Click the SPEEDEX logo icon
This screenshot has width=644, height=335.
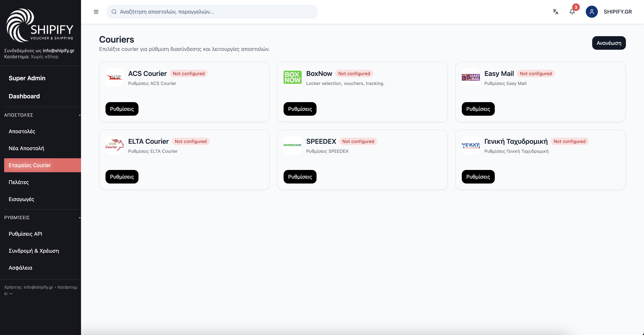tap(292, 145)
